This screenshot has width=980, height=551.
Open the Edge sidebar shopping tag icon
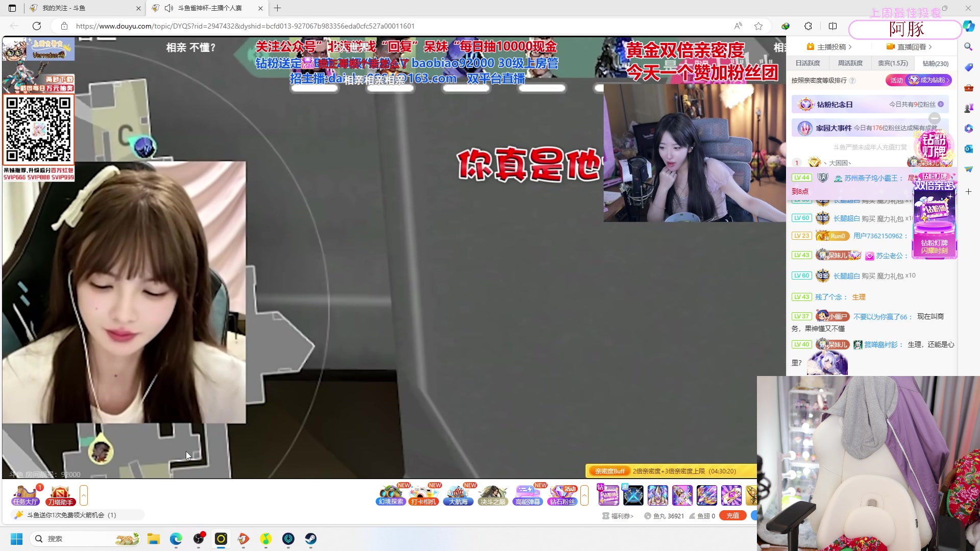point(968,67)
